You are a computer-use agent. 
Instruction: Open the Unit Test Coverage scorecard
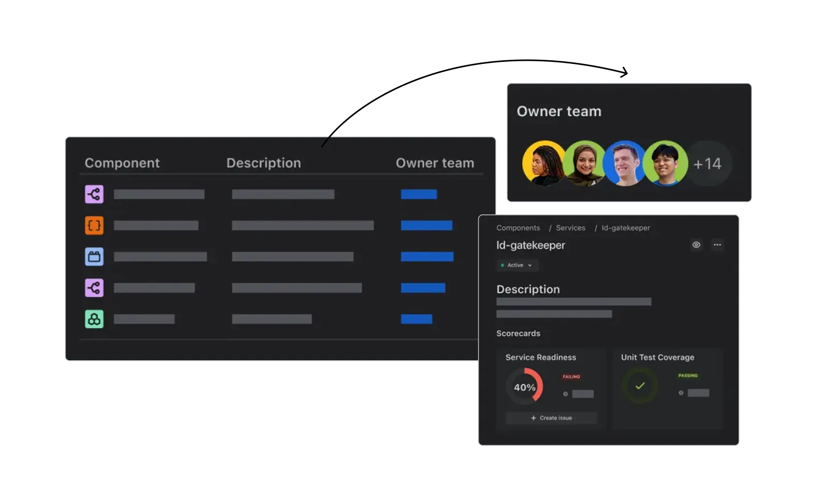[x=657, y=357]
